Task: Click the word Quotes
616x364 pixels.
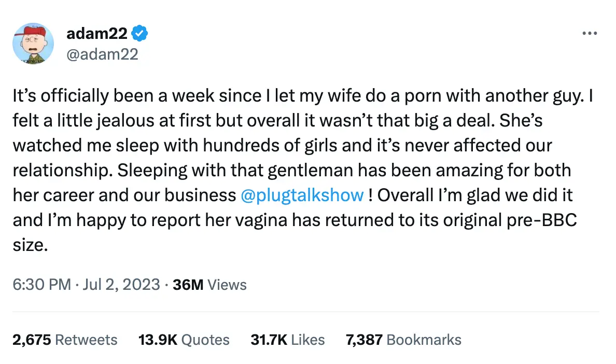Action: click(205, 340)
